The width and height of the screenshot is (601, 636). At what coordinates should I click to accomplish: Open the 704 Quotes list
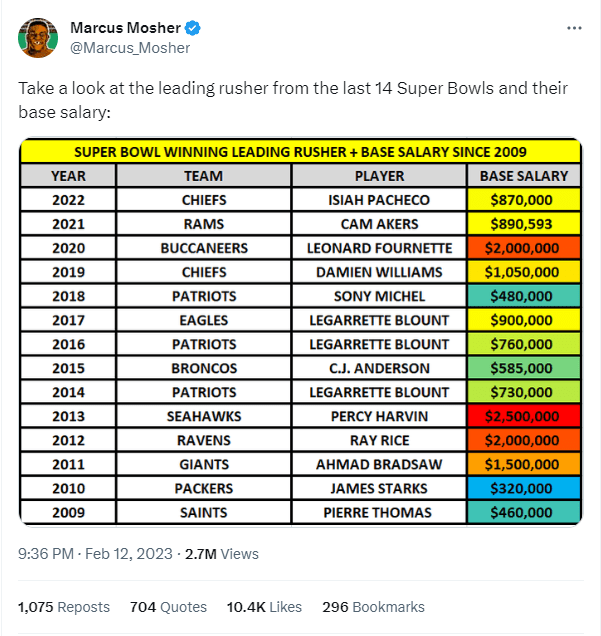[x=168, y=607]
